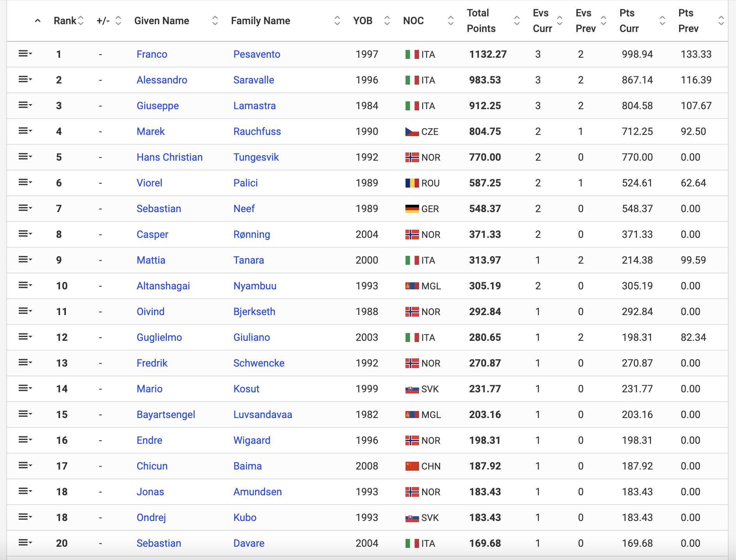
Task: Sort by Family Name column header
Action: coord(260,21)
